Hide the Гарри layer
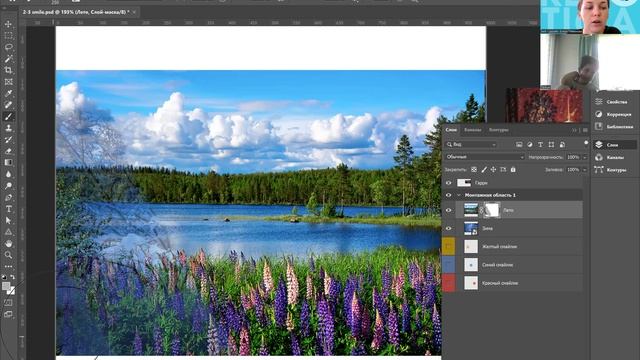Screen dimensions: 640x360 (449, 183)
